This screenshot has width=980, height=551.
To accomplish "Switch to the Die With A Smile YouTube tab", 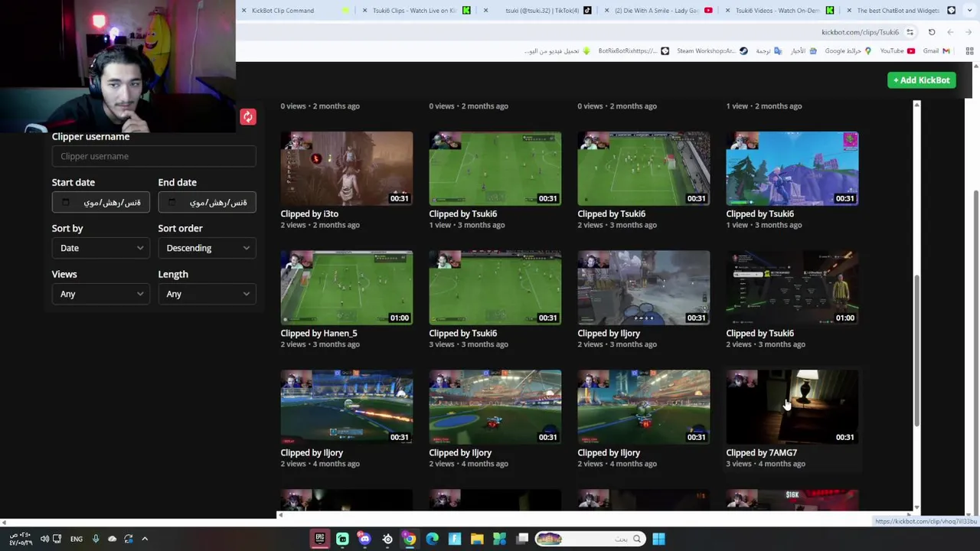I will tap(659, 11).
